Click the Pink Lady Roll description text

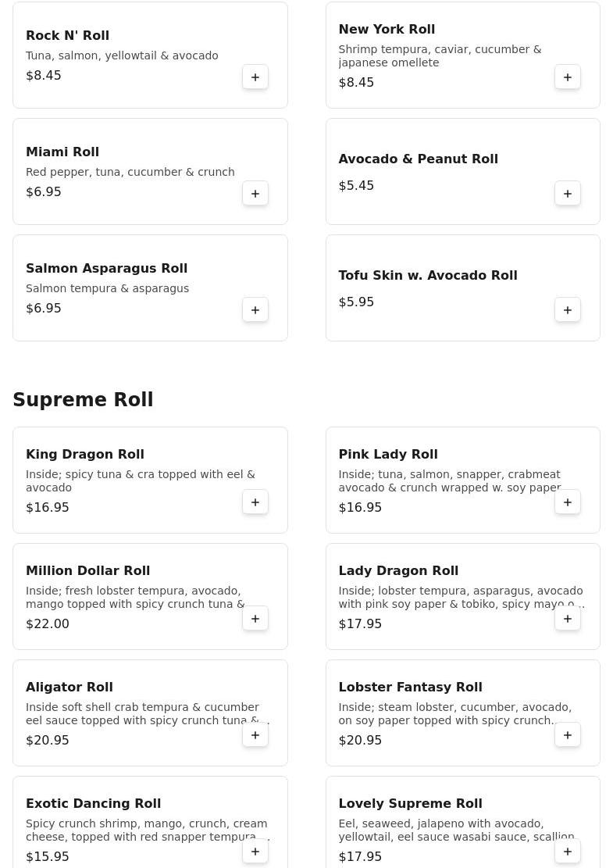tap(449, 481)
